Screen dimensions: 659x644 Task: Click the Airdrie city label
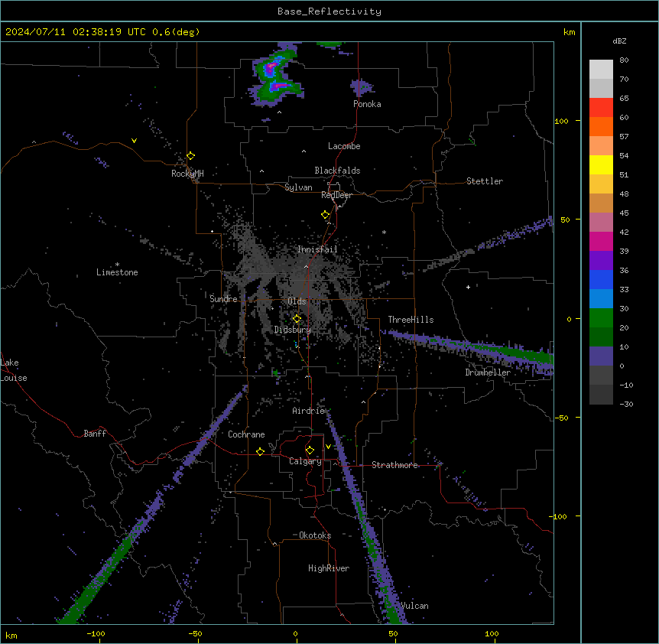pos(309,411)
